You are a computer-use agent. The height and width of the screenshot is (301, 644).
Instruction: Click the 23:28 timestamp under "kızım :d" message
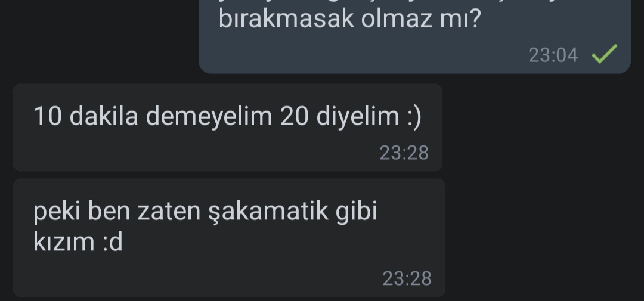[x=407, y=278]
